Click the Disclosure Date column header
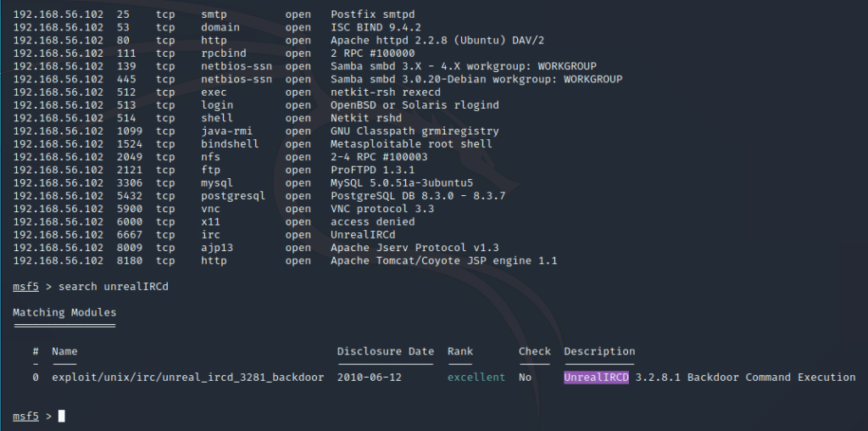The width and height of the screenshot is (868, 431). pyautogui.click(x=385, y=351)
